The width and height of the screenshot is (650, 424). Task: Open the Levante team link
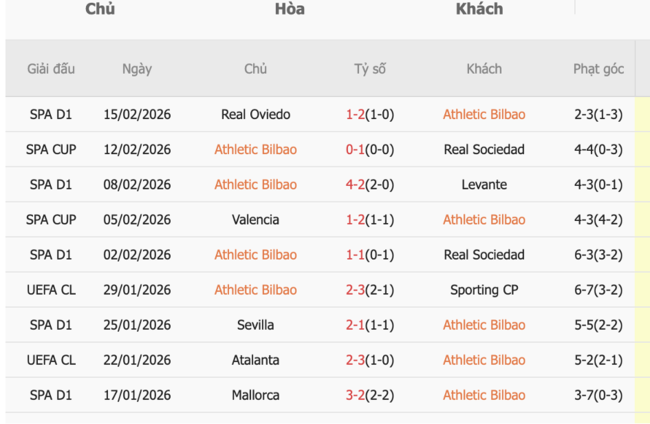coord(484,184)
